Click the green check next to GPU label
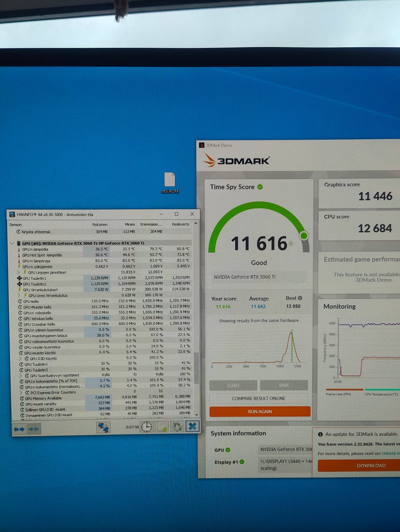The width and height of the screenshot is (400, 532). click(228, 450)
